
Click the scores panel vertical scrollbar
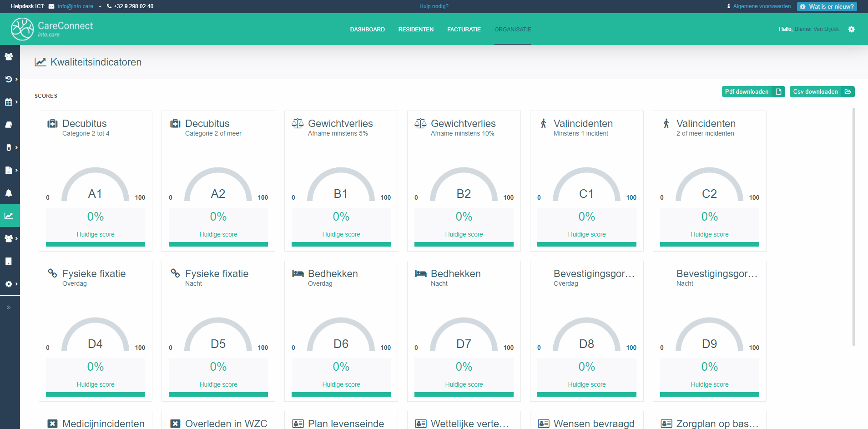(x=853, y=227)
